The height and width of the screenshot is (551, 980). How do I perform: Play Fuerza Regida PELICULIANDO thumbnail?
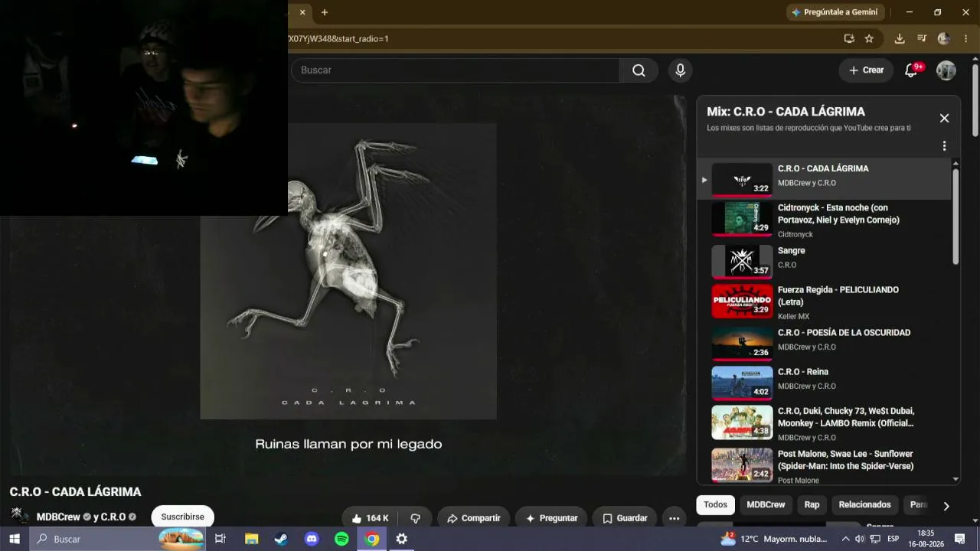pos(742,301)
